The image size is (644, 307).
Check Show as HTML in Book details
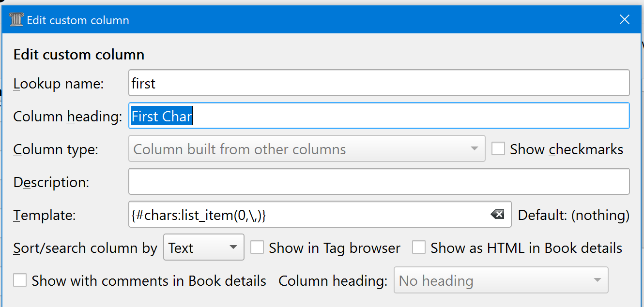pos(419,248)
